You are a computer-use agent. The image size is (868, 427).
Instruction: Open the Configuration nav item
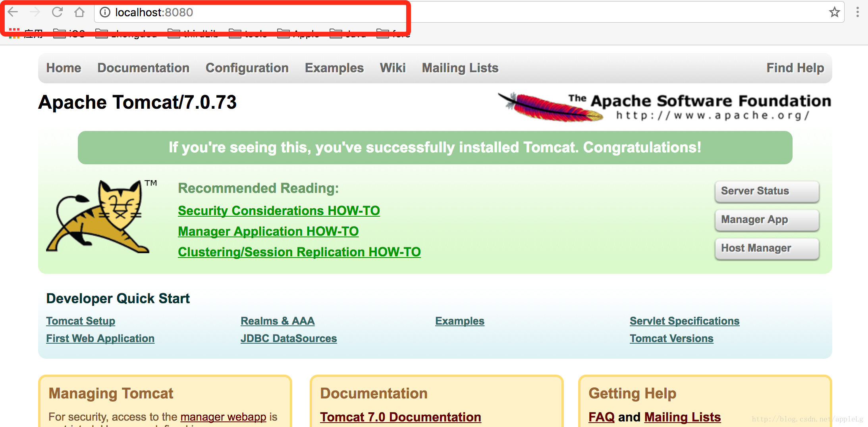pyautogui.click(x=247, y=68)
